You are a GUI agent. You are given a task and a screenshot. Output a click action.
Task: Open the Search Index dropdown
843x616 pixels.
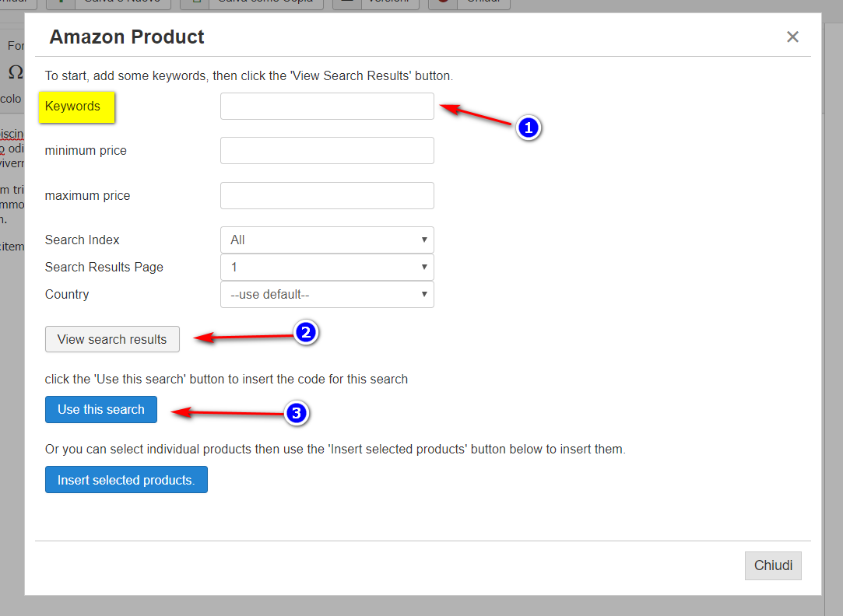pos(327,240)
